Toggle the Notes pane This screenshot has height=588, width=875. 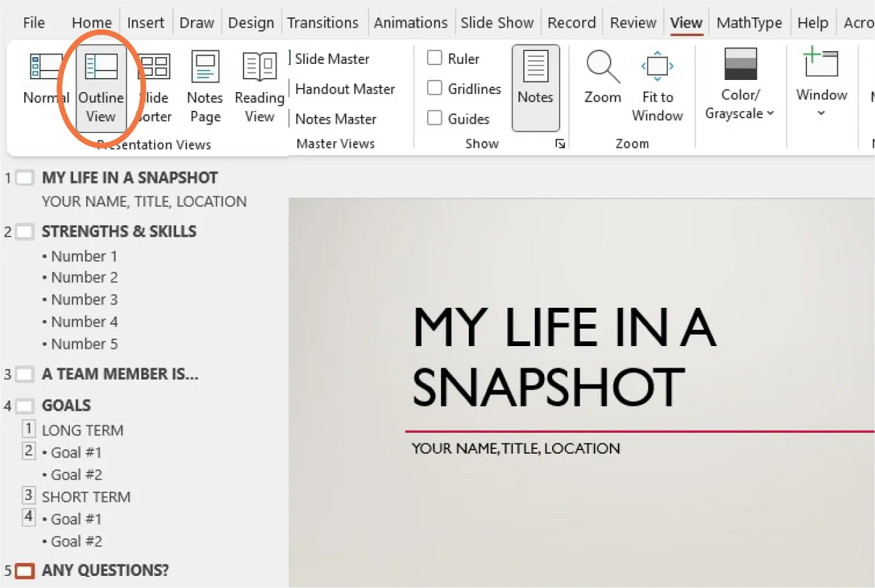535,83
